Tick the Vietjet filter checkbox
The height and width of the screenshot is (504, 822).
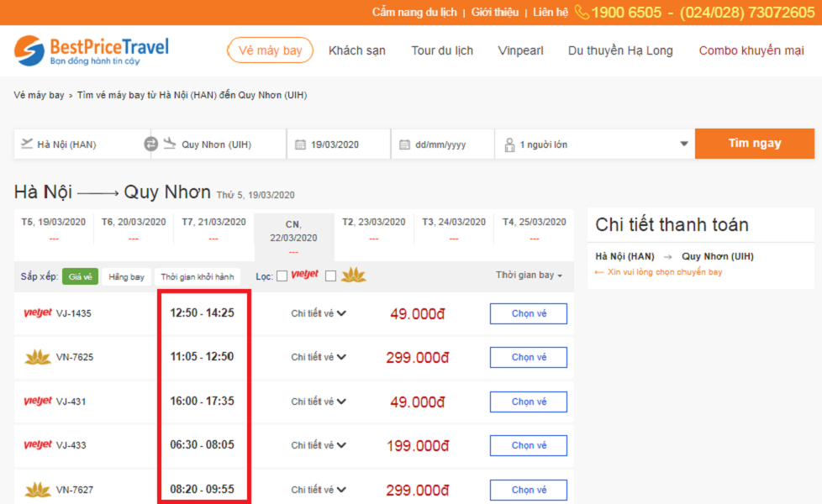[x=282, y=276]
